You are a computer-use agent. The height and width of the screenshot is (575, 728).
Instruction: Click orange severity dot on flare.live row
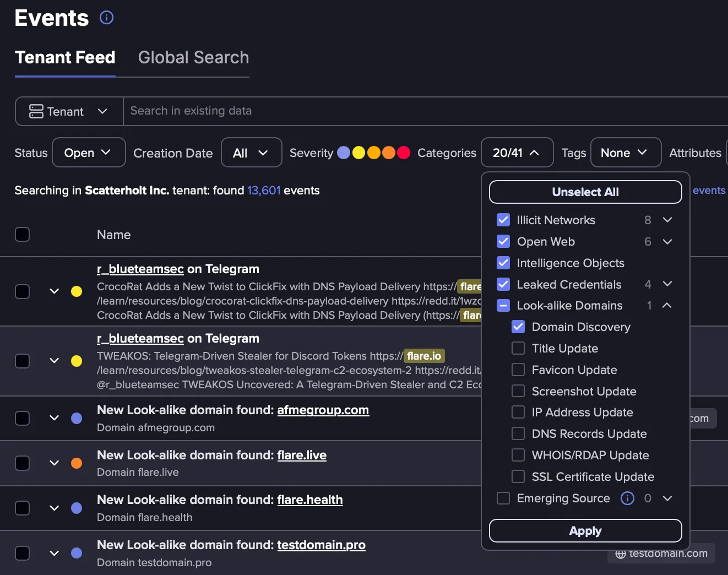click(x=77, y=463)
